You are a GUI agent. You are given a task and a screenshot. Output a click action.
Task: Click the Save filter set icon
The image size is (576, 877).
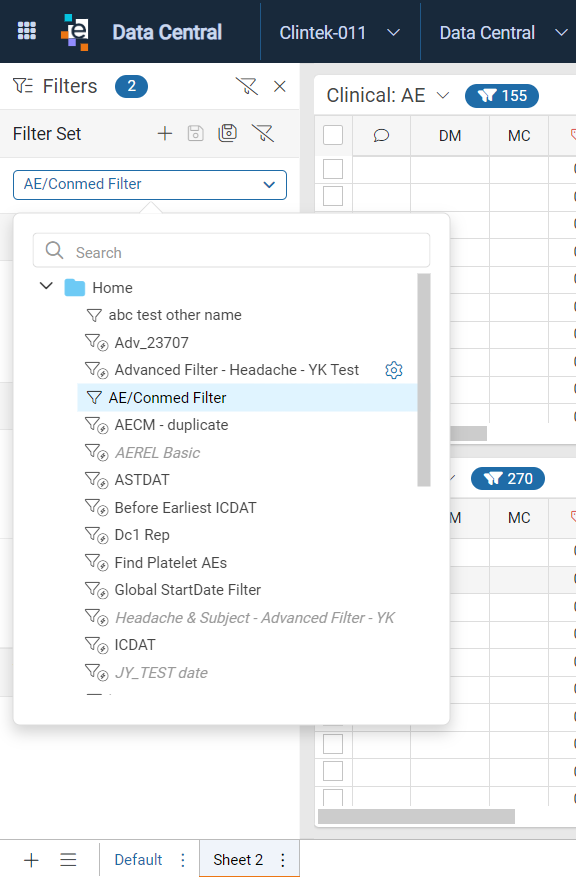pyautogui.click(x=195, y=133)
